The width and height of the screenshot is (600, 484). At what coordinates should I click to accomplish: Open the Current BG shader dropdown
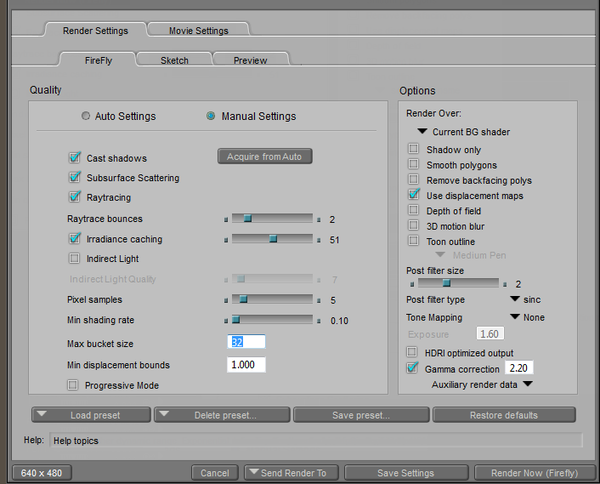pyautogui.click(x=423, y=131)
